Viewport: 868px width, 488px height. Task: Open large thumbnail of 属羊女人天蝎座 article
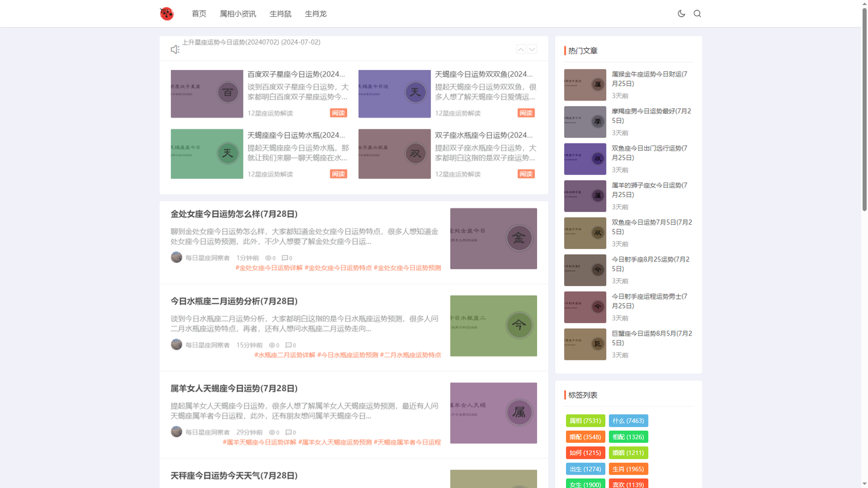(494, 413)
